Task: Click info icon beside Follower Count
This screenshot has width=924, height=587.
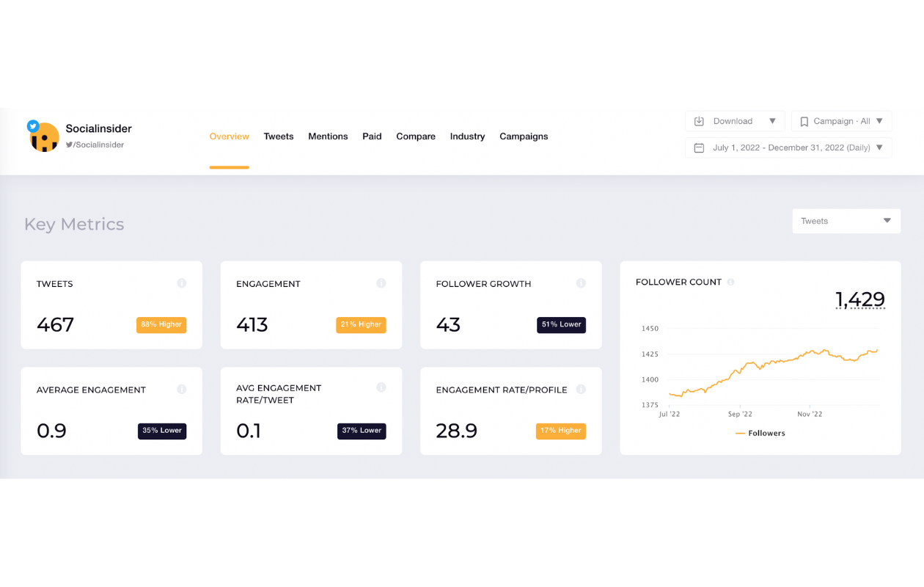Action: click(x=730, y=282)
